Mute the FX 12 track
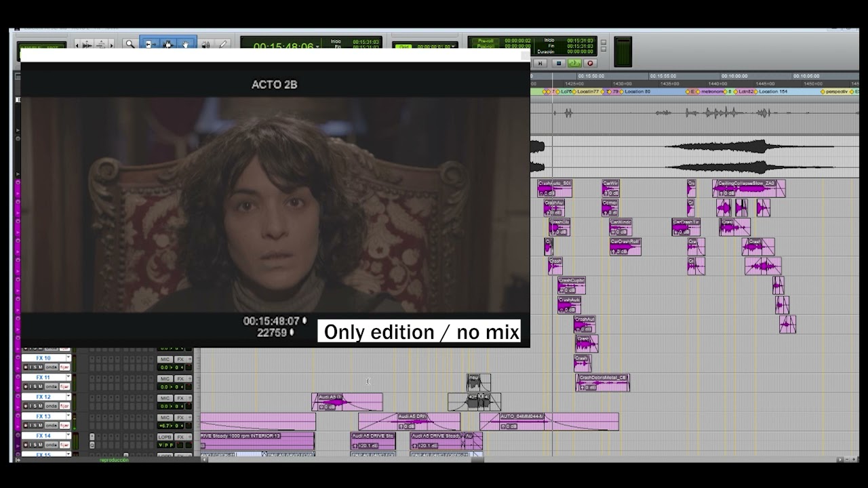868x488 pixels. pyautogui.click(x=41, y=406)
